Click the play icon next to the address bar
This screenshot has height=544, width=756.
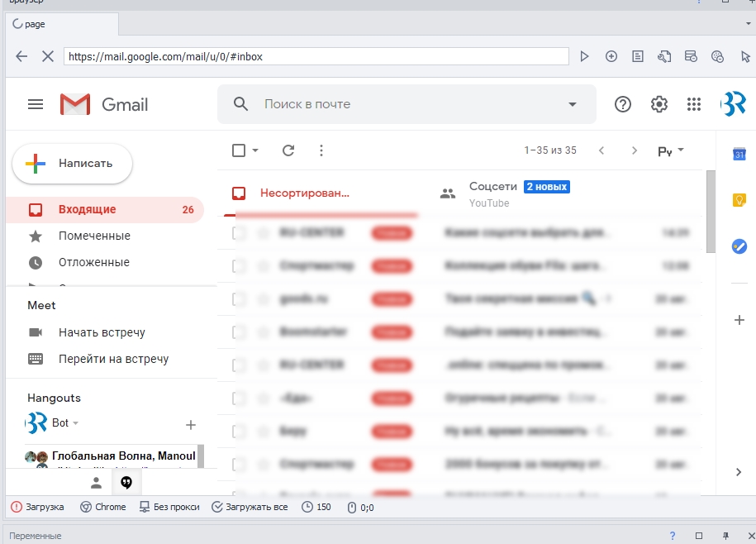(584, 56)
